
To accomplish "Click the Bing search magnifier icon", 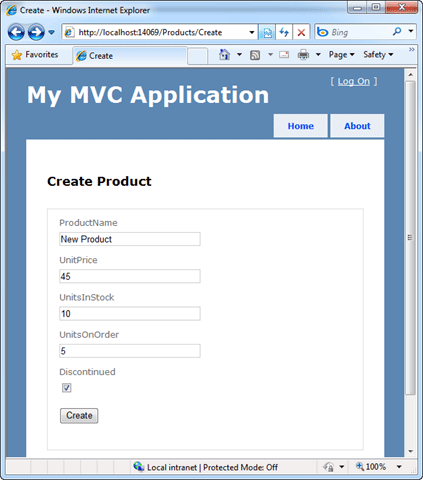I will (397, 32).
